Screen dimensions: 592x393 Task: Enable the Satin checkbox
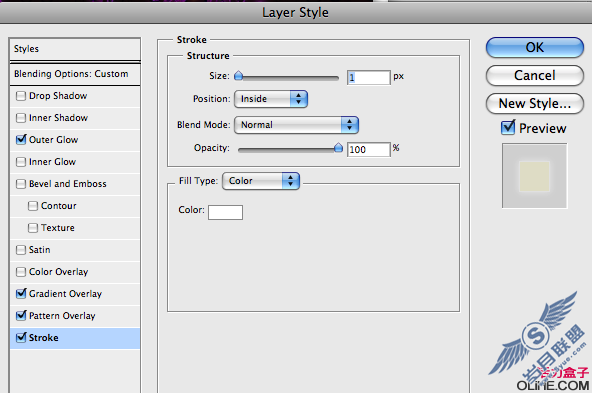(21, 250)
